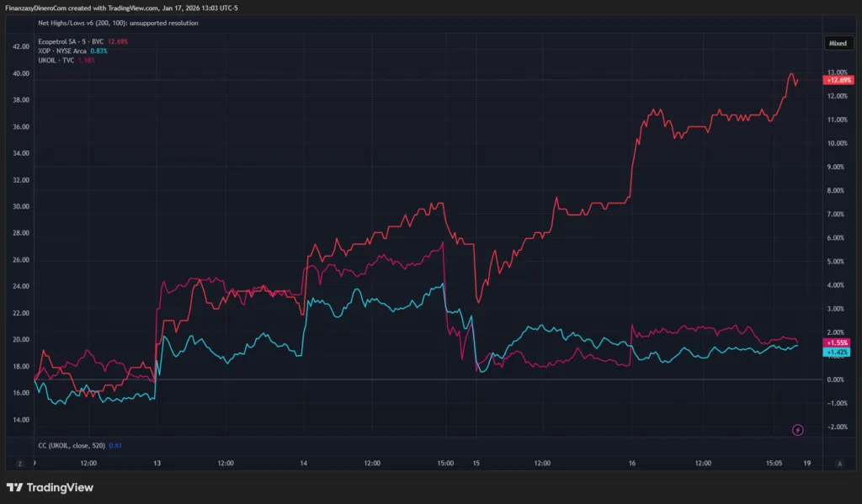The height and width of the screenshot is (504, 862).
Task: Click the date 16 on the time axis
Action: (x=631, y=463)
